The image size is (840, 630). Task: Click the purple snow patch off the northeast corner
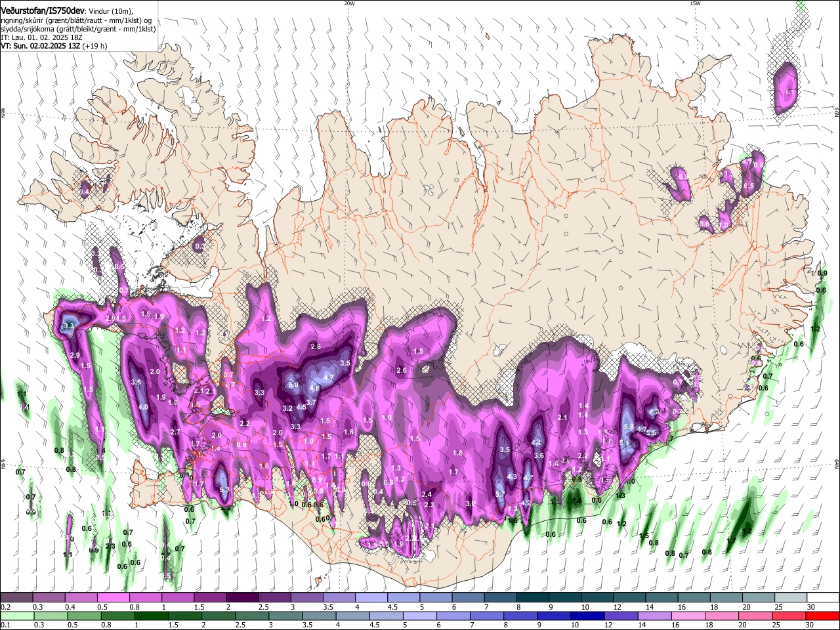786,87
